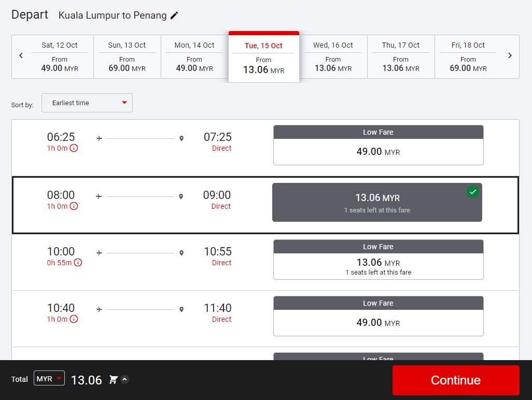The image size is (532, 400).
Task: Click the shopping cart icon
Action: click(x=114, y=380)
